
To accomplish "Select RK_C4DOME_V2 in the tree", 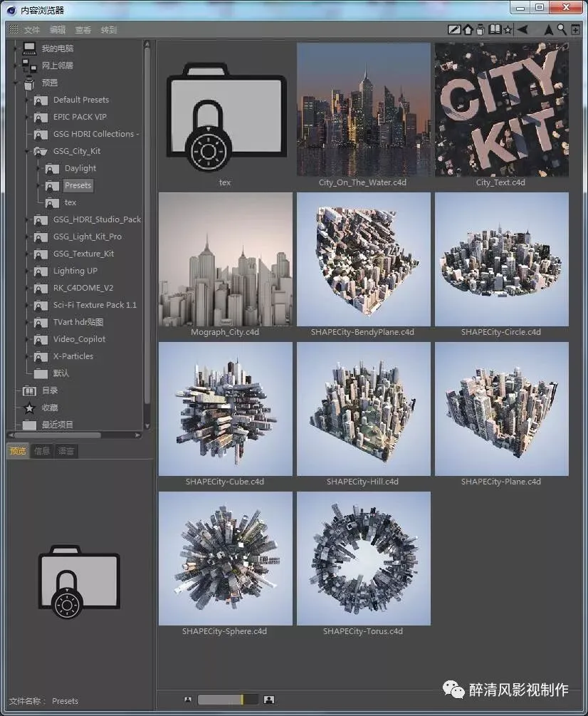I will click(83, 288).
